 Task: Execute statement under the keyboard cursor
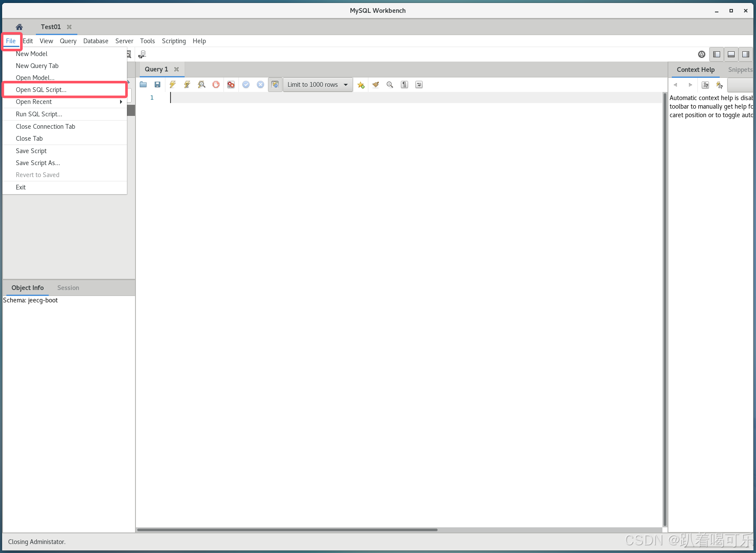point(187,85)
